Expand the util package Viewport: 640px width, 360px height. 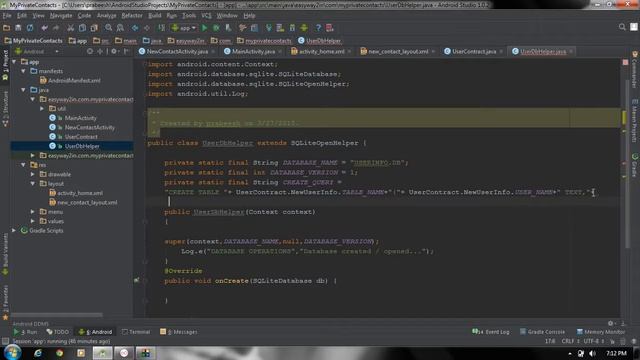click(42, 109)
